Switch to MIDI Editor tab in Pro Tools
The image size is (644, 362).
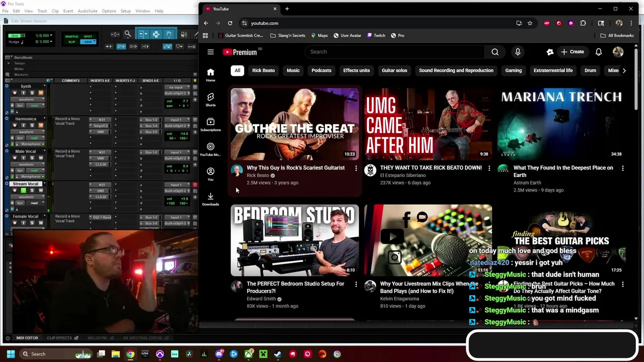click(27, 338)
